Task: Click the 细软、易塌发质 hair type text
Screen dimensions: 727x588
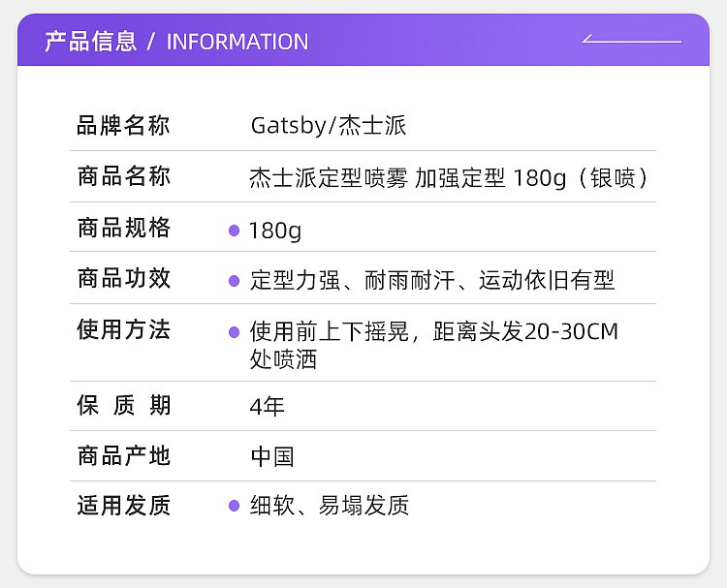Action: click(x=330, y=506)
